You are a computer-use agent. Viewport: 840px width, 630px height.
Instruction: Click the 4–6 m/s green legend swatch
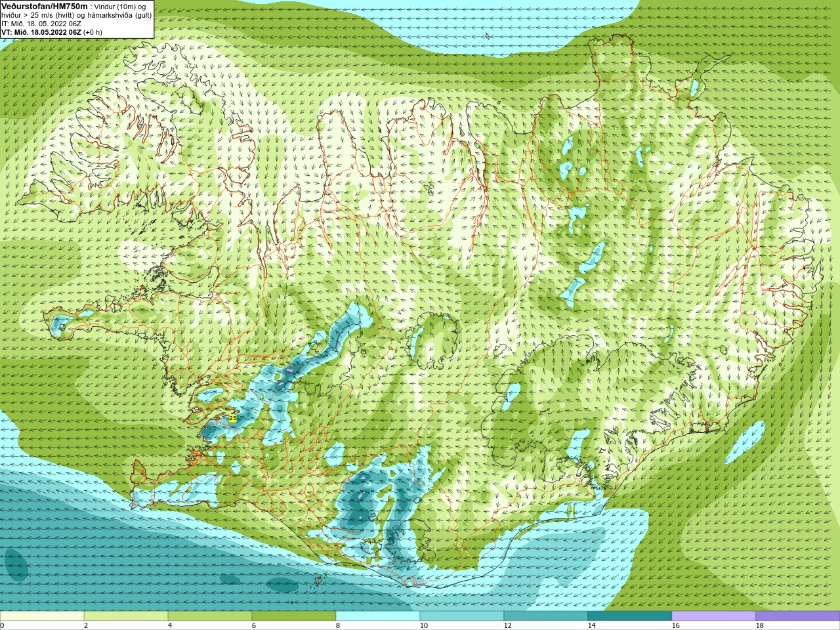210,616
